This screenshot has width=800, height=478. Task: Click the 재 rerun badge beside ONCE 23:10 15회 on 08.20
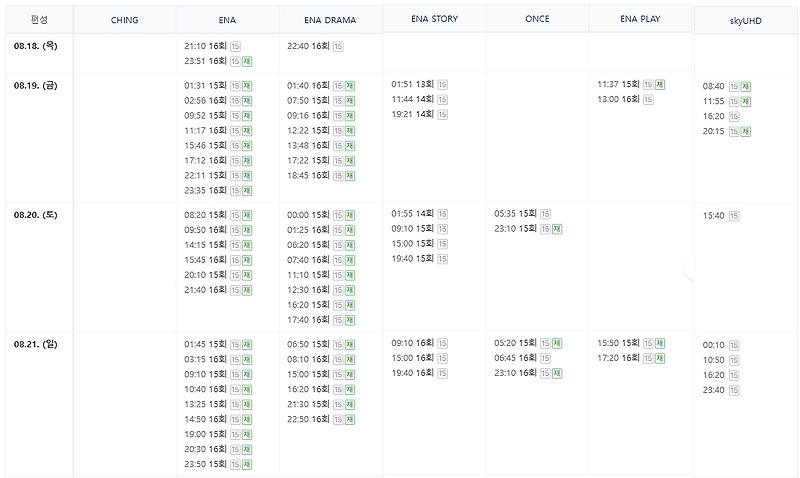tap(557, 229)
